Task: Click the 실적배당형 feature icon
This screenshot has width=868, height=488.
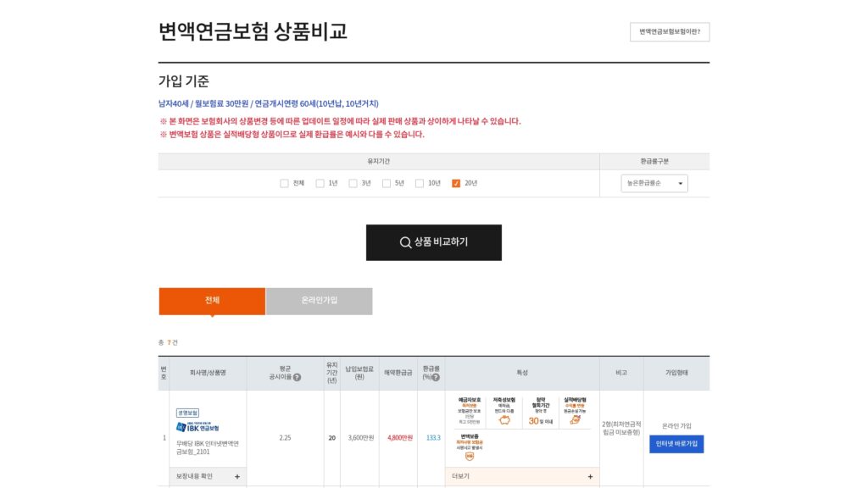Action: pos(576,419)
